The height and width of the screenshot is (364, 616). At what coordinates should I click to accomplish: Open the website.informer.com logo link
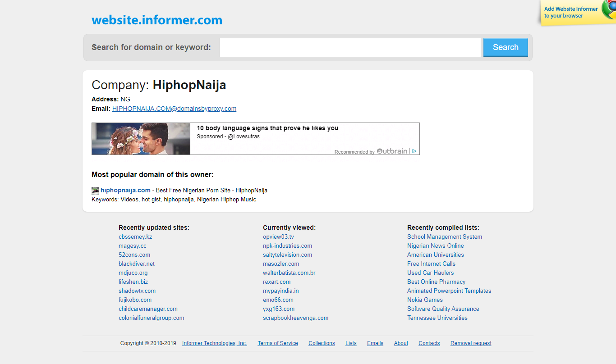tap(157, 20)
